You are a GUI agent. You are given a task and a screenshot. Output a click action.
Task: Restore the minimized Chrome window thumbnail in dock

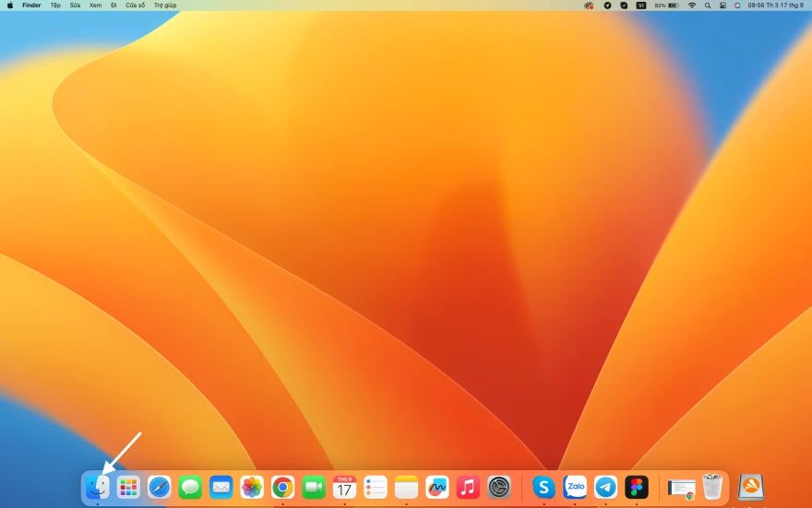point(682,489)
